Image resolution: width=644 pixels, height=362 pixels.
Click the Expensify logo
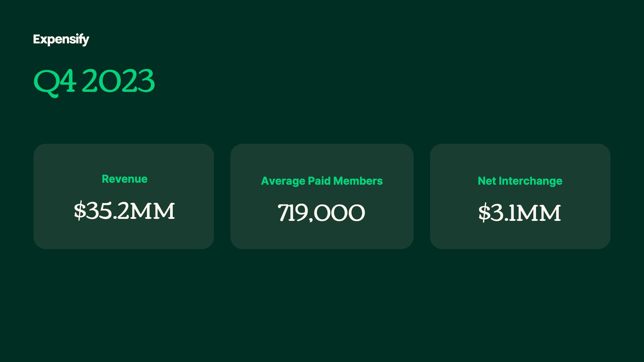(61, 40)
